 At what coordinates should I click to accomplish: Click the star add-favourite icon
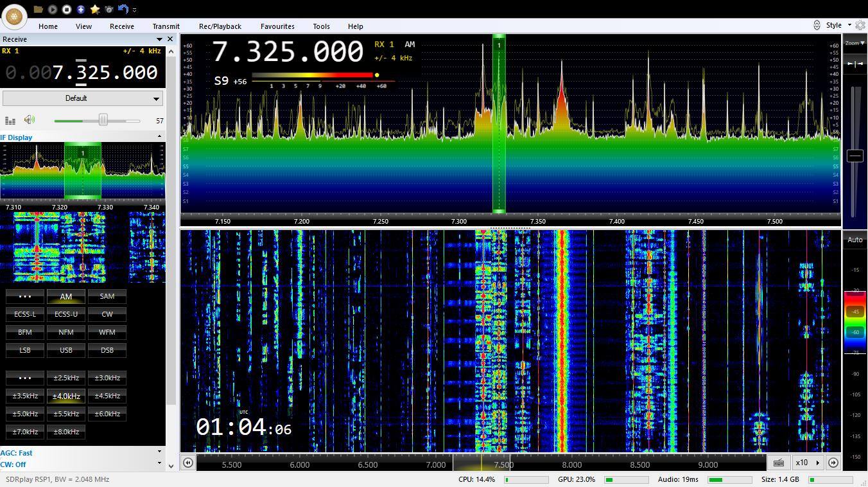(x=95, y=10)
